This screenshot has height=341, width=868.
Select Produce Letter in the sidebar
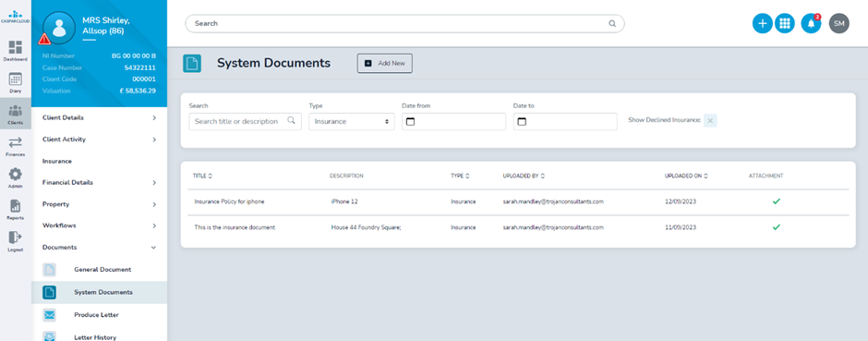click(x=96, y=315)
